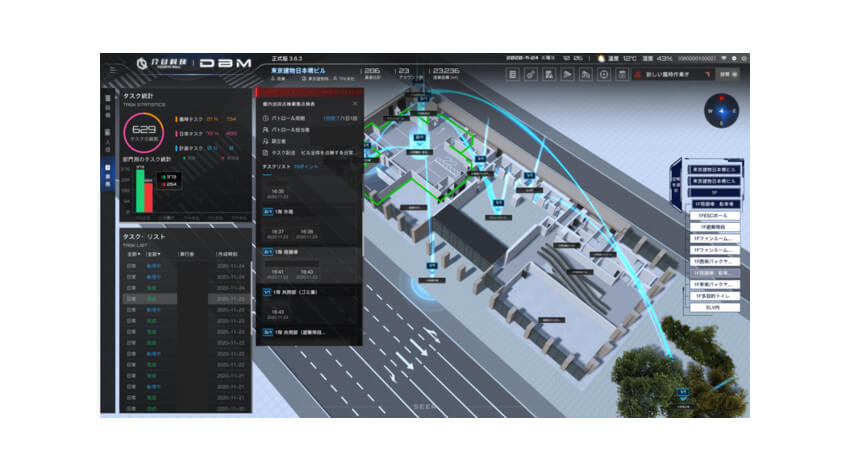
Task: Click the 臨時タスク orange legend entry
Action: click(206, 119)
